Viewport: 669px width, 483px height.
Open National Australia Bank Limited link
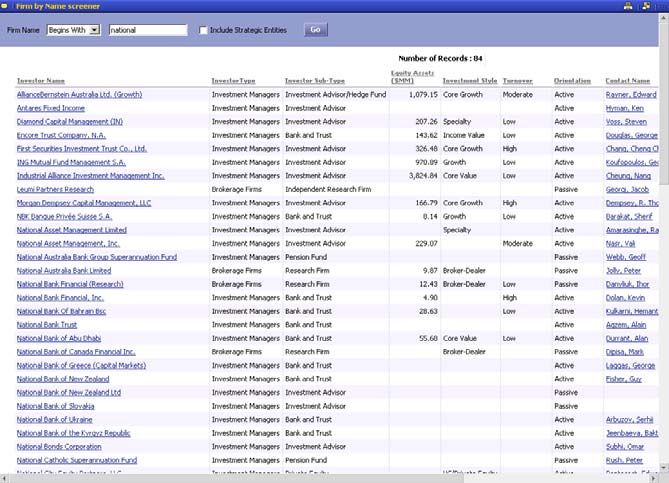point(64,271)
